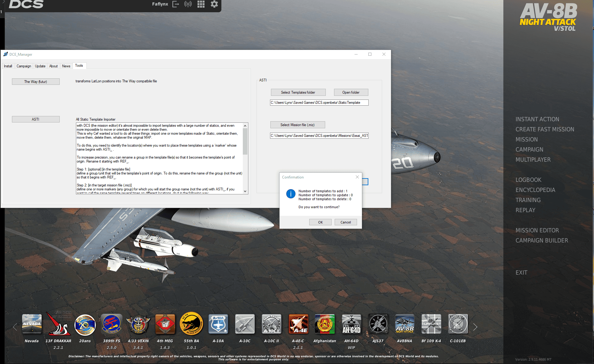Show previous modules with left arrow
The height and width of the screenshot is (364, 594).
point(15,327)
